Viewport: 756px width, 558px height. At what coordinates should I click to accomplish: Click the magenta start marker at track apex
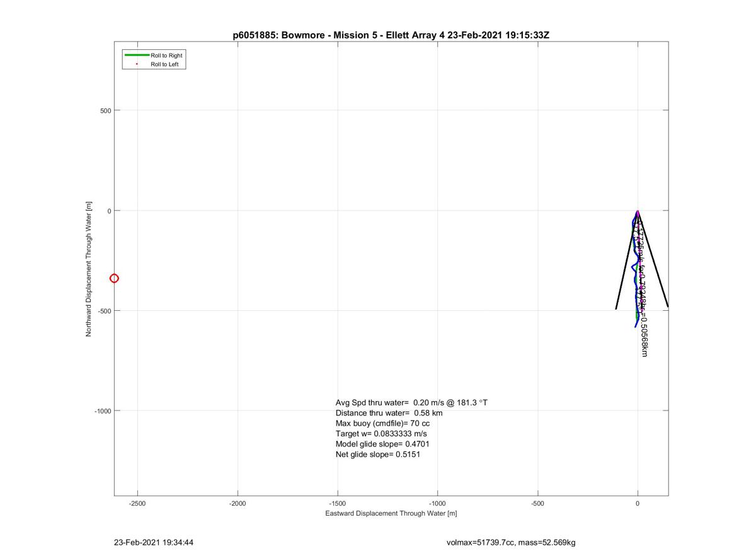tap(638, 213)
